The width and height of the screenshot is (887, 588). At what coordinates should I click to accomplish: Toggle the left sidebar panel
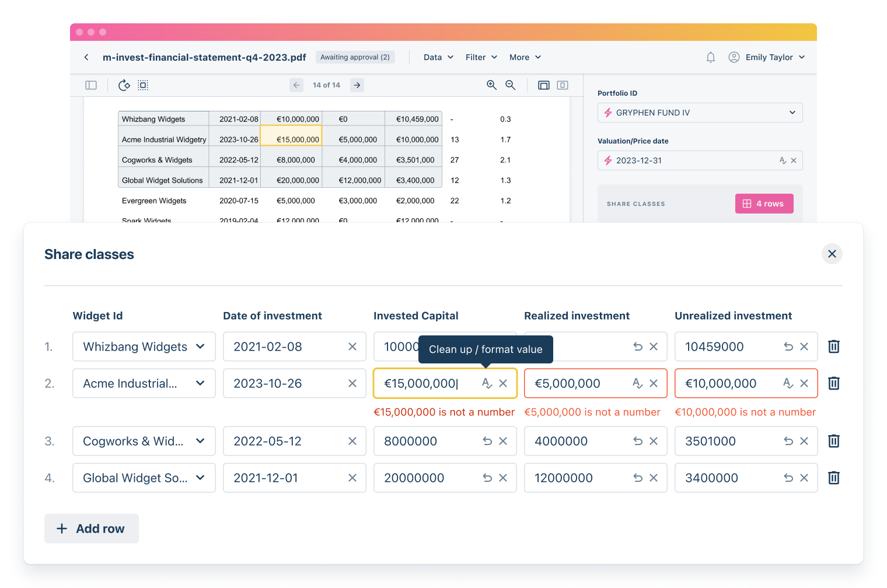91,85
